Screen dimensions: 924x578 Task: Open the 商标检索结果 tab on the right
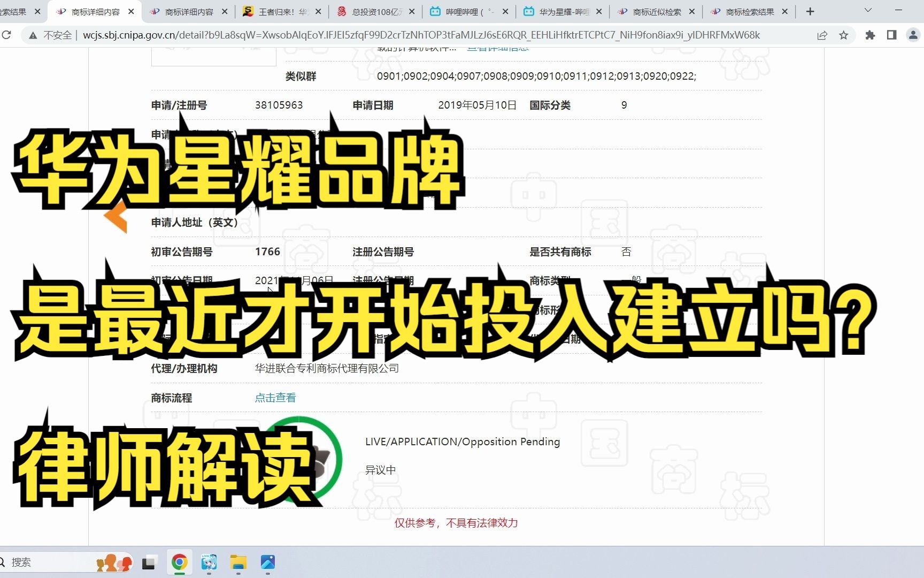pos(749,11)
